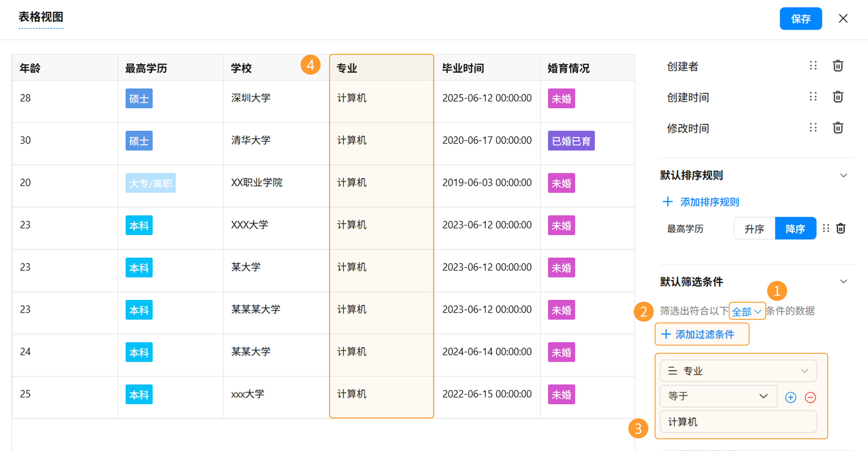The width and height of the screenshot is (868, 451).
Task: Switch sort order to 升序
Action: [754, 228]
